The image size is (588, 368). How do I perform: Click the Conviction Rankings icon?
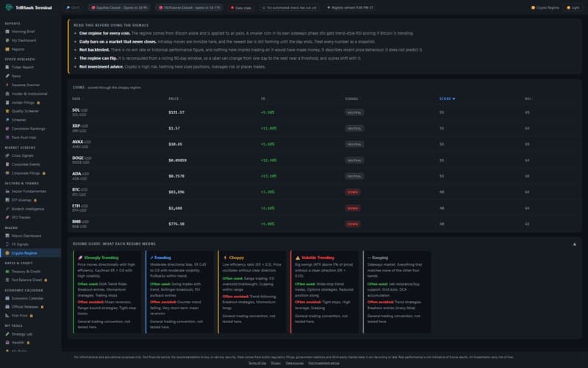7,129
